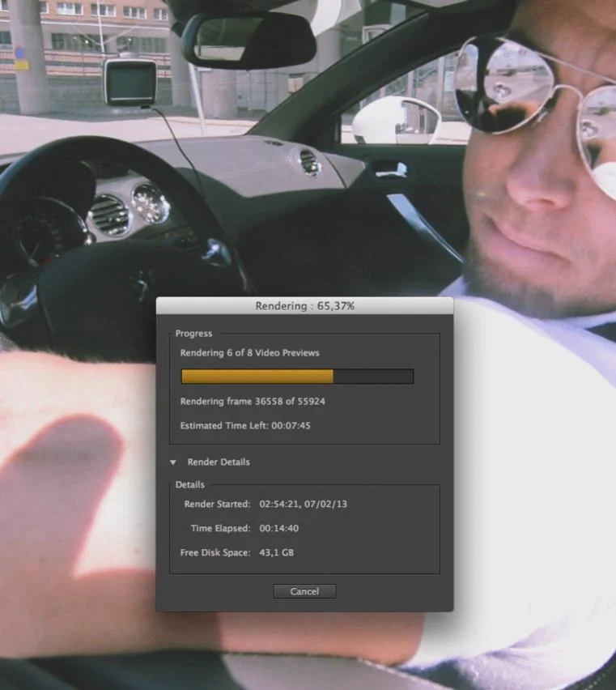Click the Rendering : 65,37% title bar
Screen dimensions: 616x690
pos(304,306)
